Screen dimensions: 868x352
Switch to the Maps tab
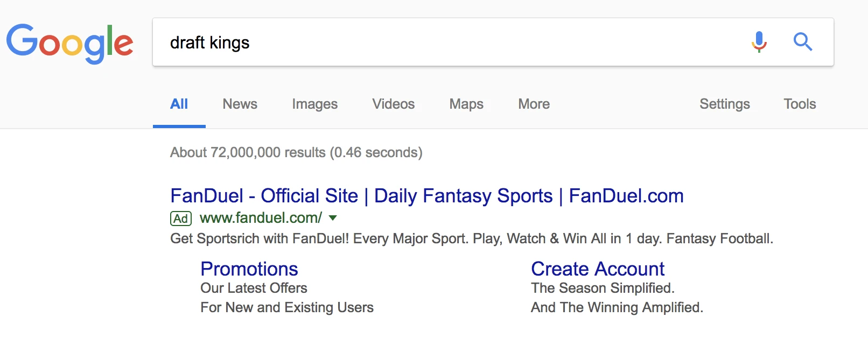[x=466, y=104]
